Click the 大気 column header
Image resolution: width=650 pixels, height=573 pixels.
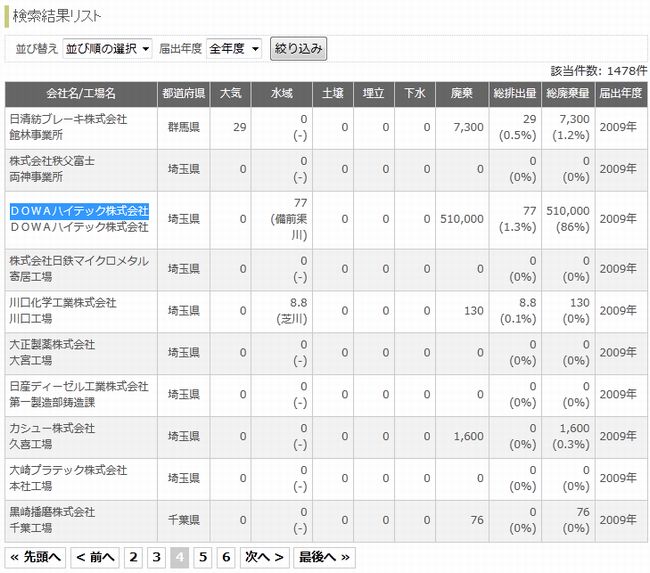(x=230, y=94)
